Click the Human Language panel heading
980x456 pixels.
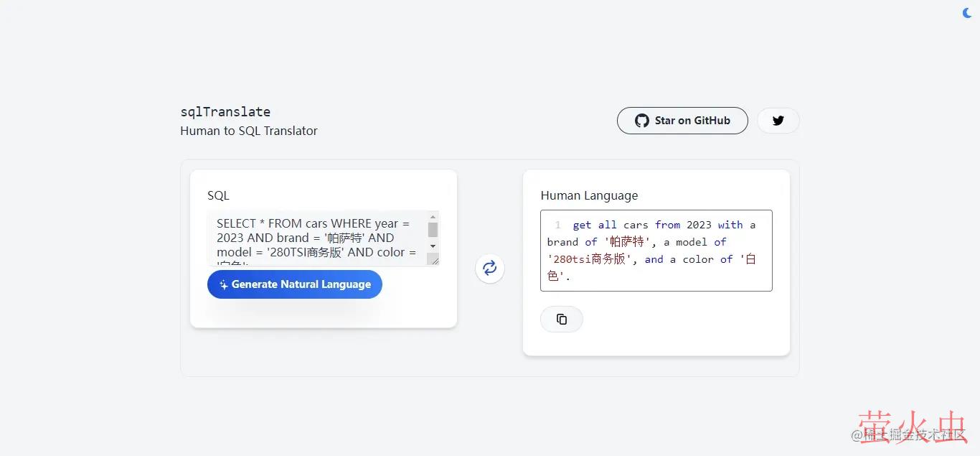pyautogui.click(x=588, y=195)
